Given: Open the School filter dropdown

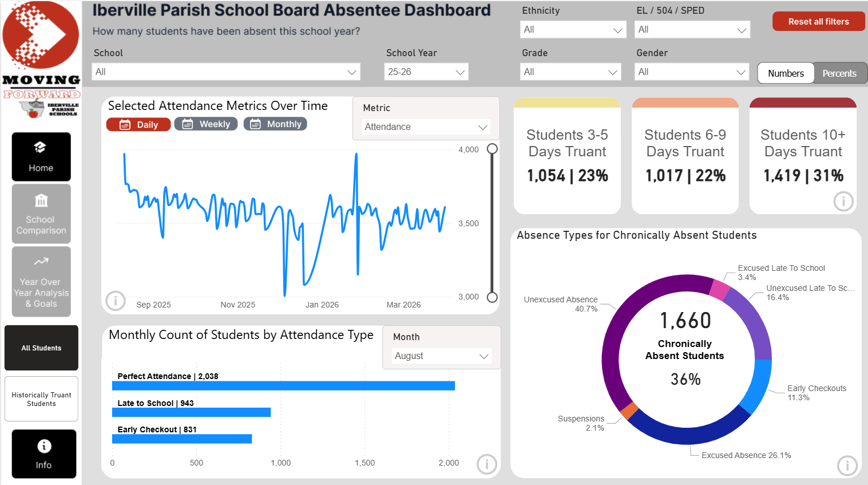Looking at the screenshot, I should click(x=225, y=72).
